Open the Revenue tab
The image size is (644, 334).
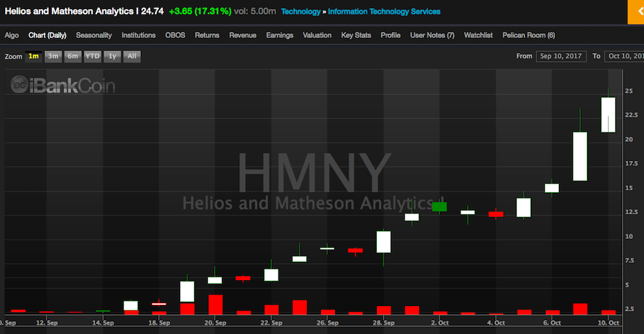pos(243,35)
